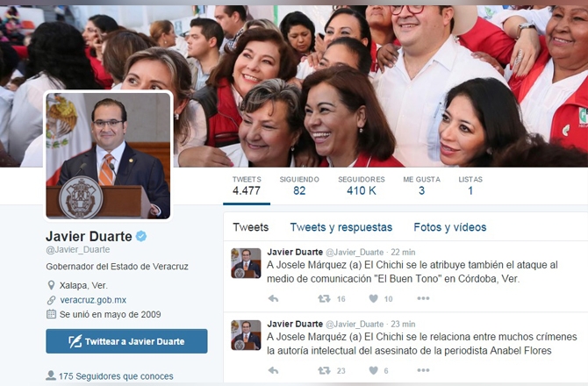Switch to Tweets y respuestas tab

pos(341,227)
